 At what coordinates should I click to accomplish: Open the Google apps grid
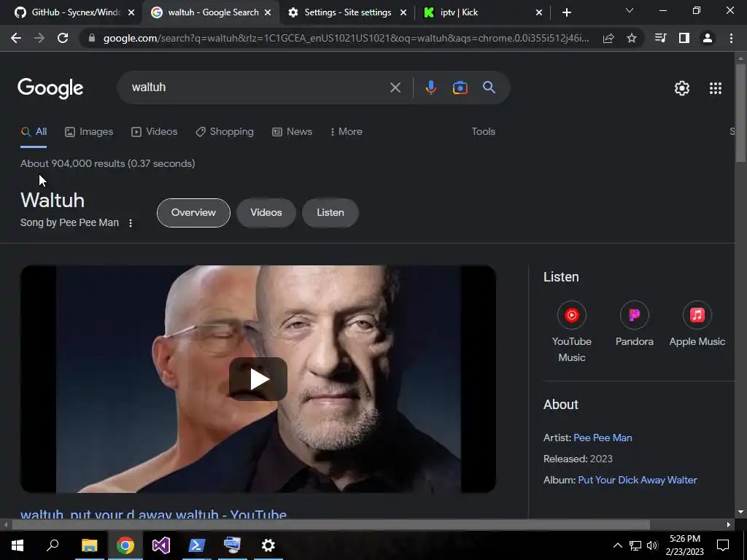[x=716, y=88]
